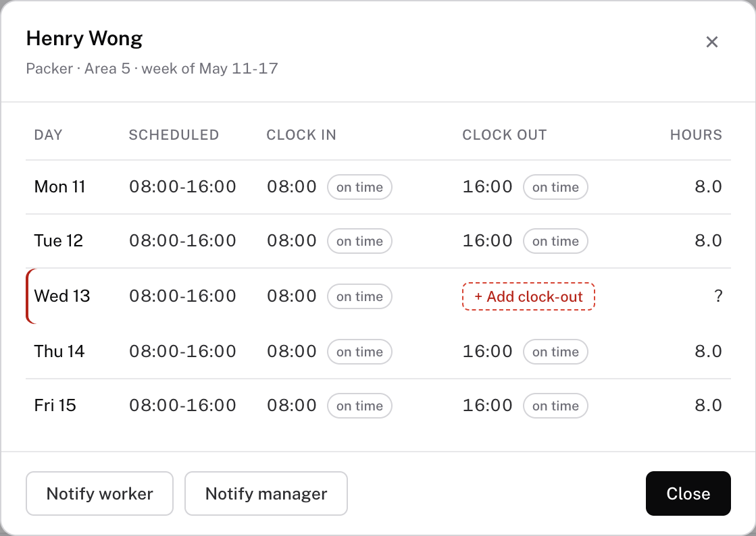Image resolution: width=756 pixels, height=536 pixels.
Task: Click the DAY column header
Action: tap(48, 135)
